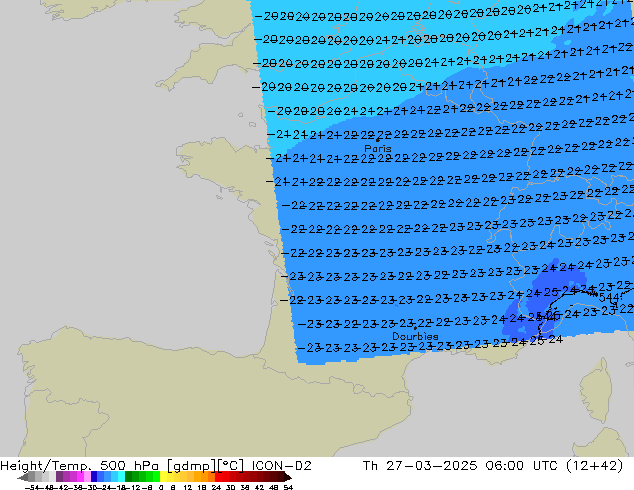Click the dark right arrow end of the scale
The width and height of the screenshot is (634, 490).
(x=288, y=477)
